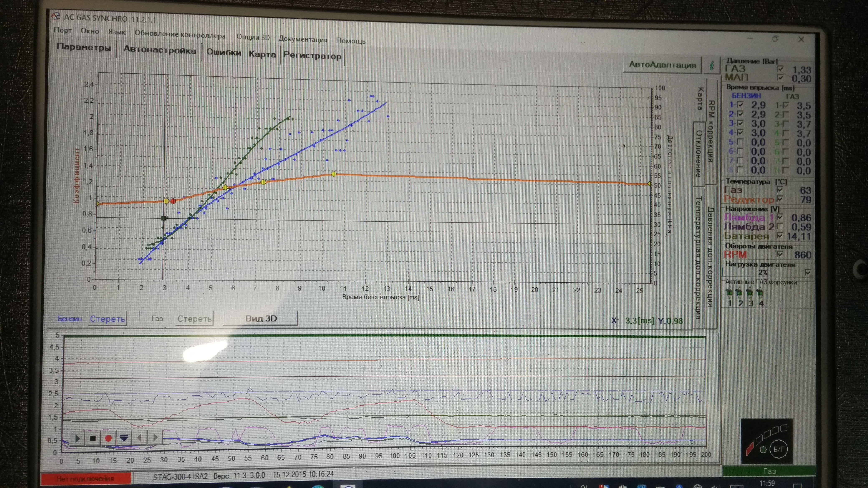Step back with the left-arrow recorder button
The height and width of the screenshot is (488, 868).
[x=140, y=438]
